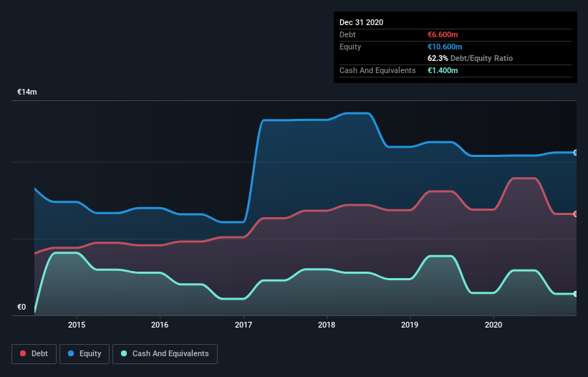The image size is (588, 377).
Task: Click the €10.600m equity value
Action: pyautogui.click(x=445, y=47)
